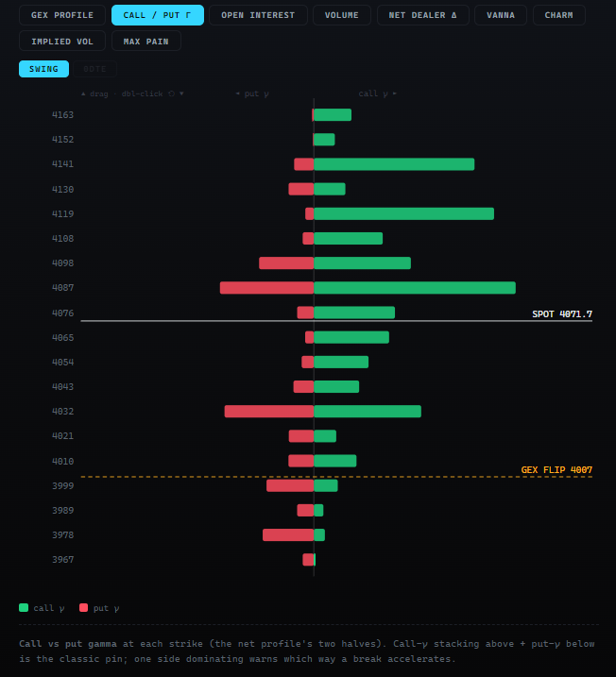Click the strike label 4130

(x=62, y=190)
